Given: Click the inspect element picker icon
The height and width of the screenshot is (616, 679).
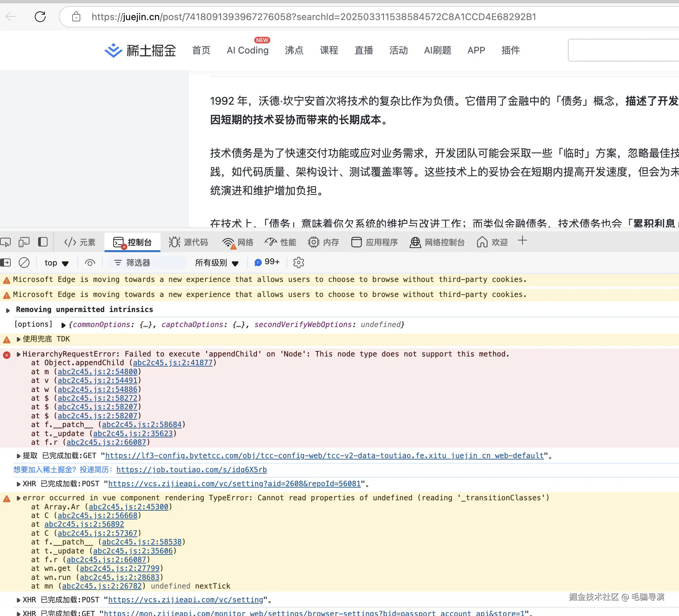Looking at the screenshot, I should point(6,242).
